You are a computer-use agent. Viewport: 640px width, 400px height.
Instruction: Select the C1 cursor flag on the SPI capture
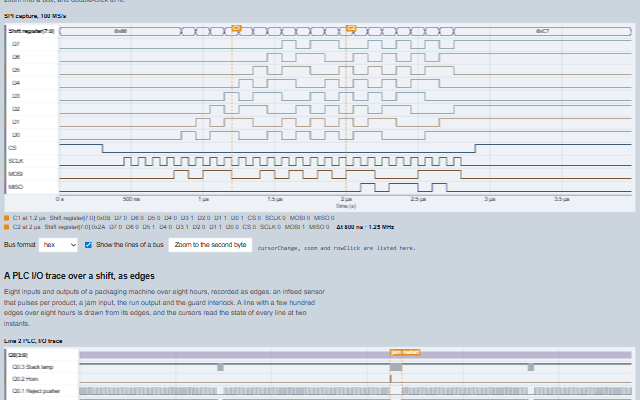(x=236, y=28)
